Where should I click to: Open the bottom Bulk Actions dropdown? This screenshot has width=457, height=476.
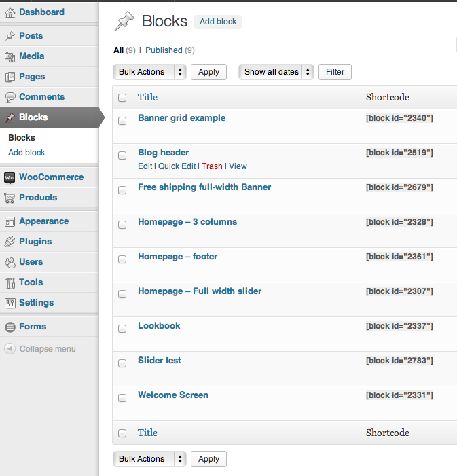point(149,459)
